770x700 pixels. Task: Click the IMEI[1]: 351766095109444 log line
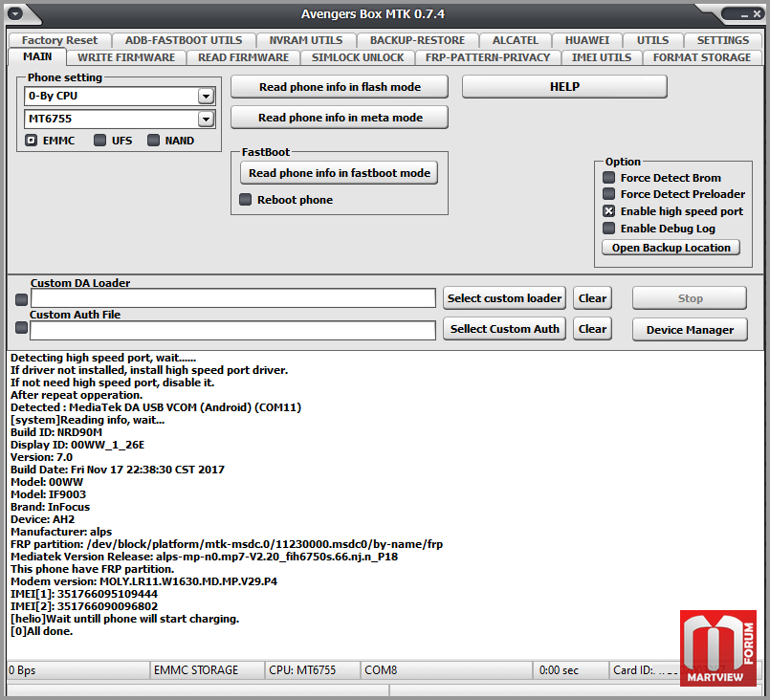pyautogui.click(x=84, y=594)
